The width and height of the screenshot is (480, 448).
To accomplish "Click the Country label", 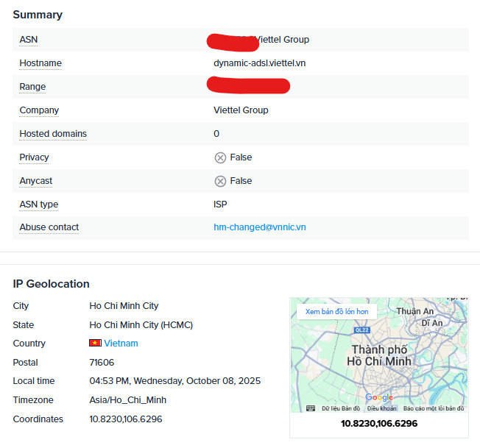I will click(29, 344).
